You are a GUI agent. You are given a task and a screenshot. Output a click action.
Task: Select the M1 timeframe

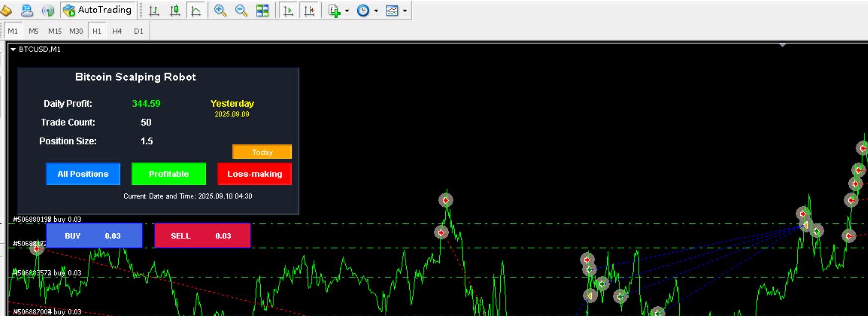point(13,31)
